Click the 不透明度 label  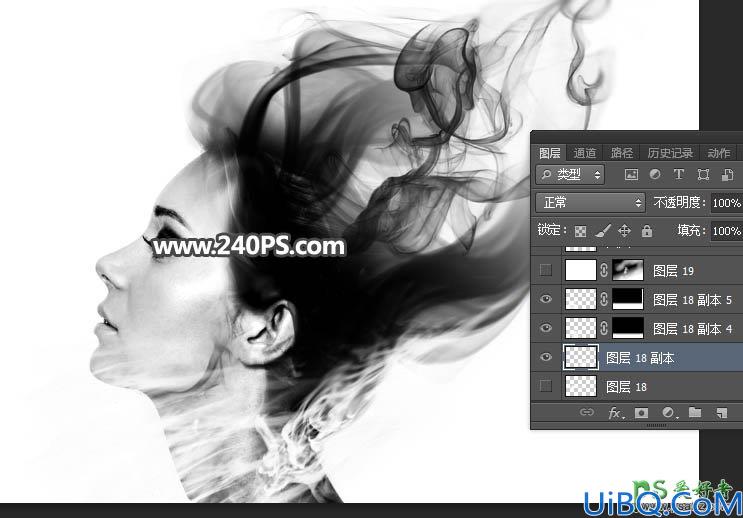click(x=678, y=203)
